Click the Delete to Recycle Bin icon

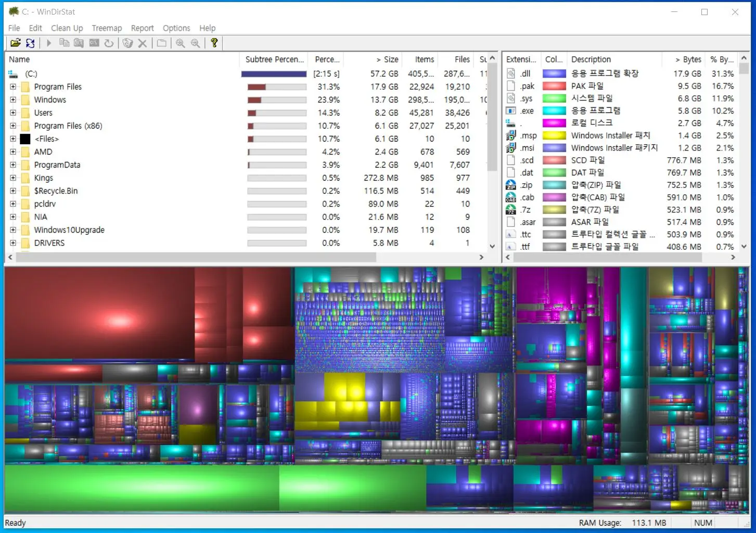[127, 43]
